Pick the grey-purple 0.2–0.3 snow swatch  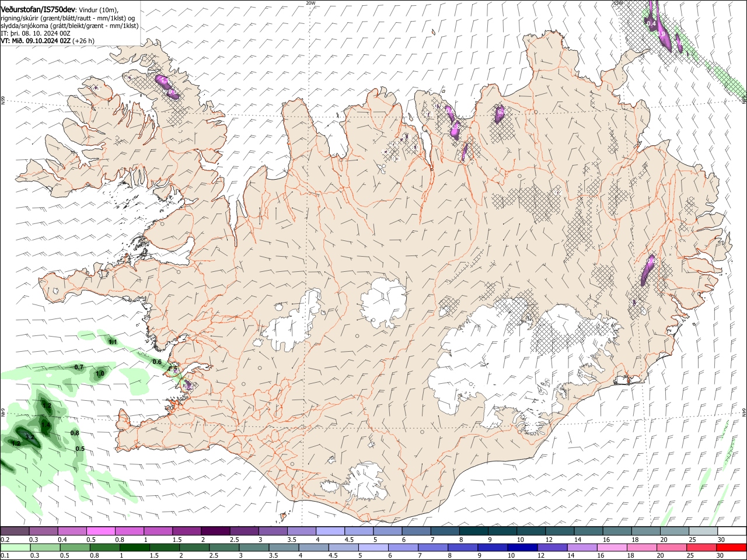[15, 531]
